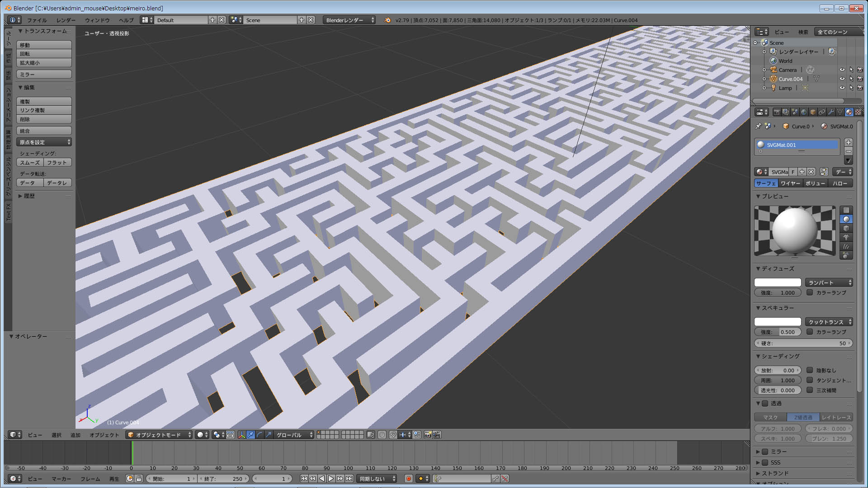Set preview to flat plane icon

(846, 210)
